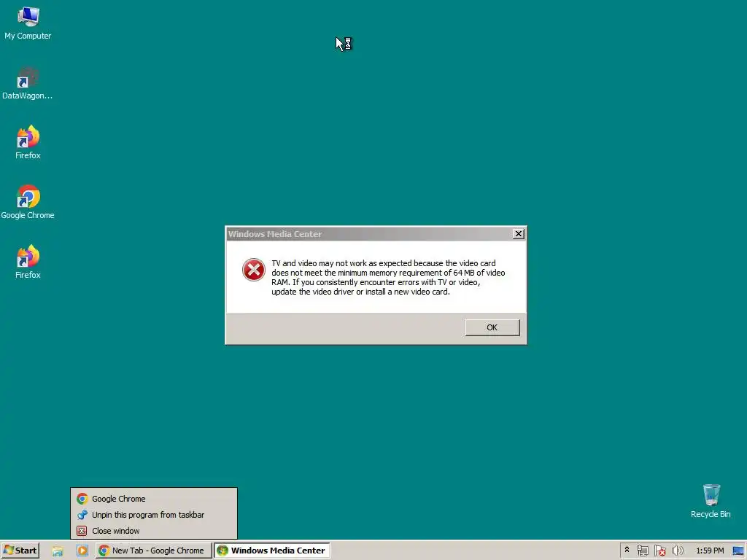Click the Show desktop button beside the clock
Viewport: 747px width, 560px height.
point(738,551)
